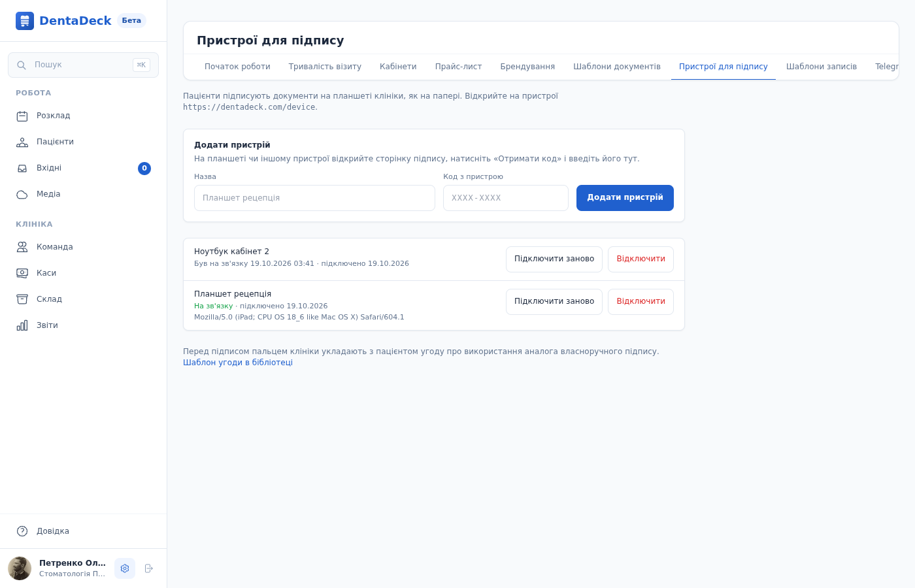915x588 pixels.
Task: Focus the device Назва input field
Action: [x=314, y=198]
